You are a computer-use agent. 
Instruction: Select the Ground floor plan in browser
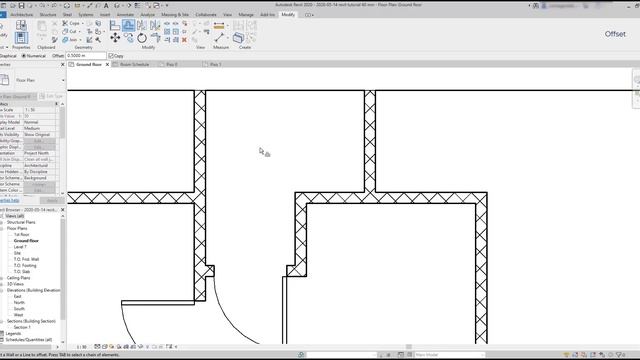click(26, 241)
